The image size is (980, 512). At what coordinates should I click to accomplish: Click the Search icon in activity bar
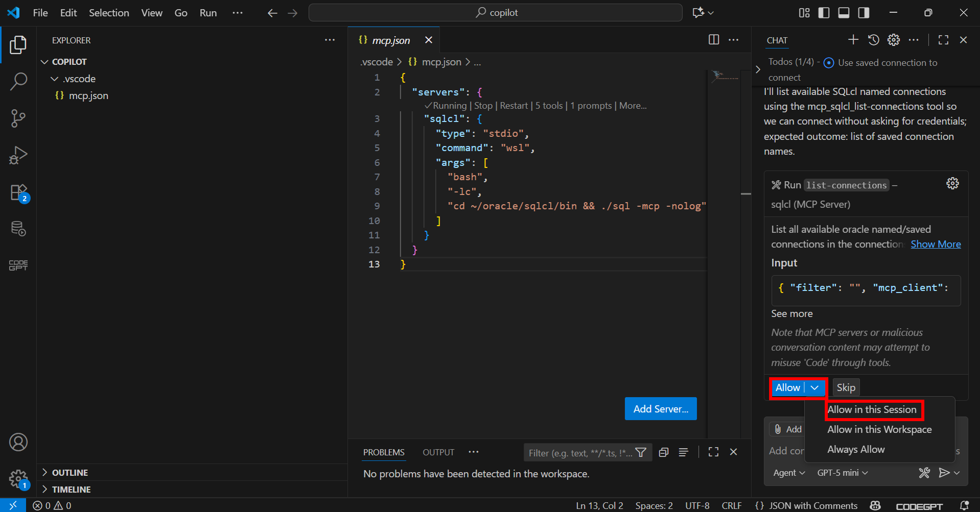click(x=18, y=81)
